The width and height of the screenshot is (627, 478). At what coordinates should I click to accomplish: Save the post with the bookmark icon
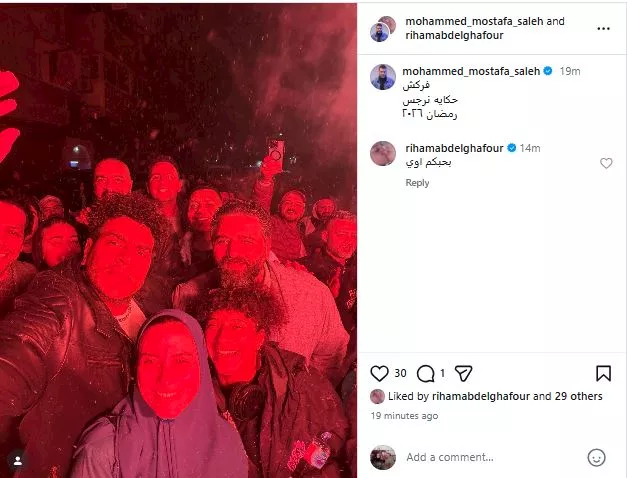(603, 373)
